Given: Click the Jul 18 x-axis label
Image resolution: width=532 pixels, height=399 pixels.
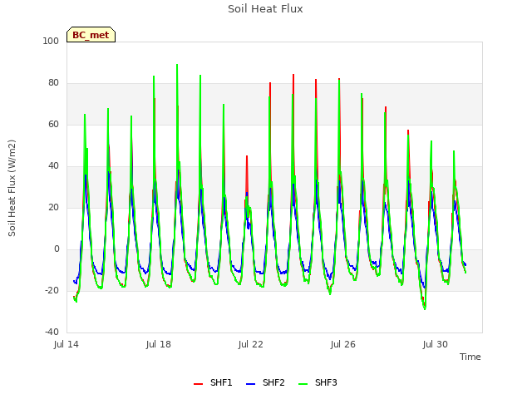Looking at the screenshot, I should 159,344.
